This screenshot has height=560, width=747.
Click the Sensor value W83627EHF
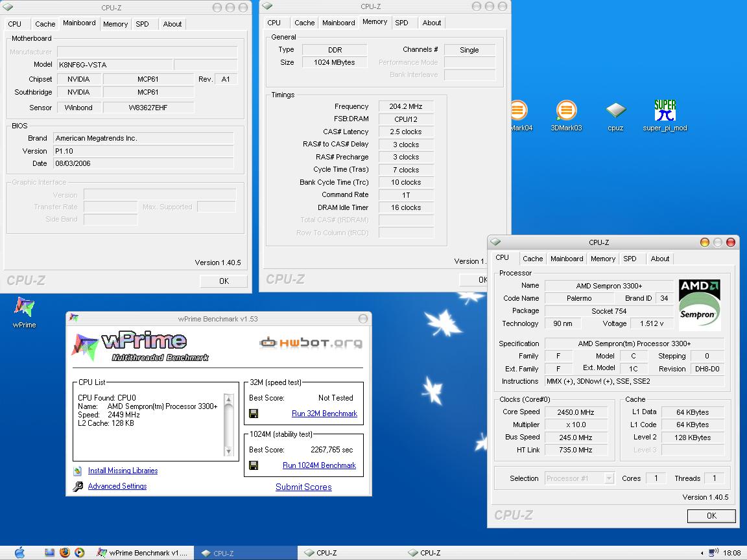148,108
